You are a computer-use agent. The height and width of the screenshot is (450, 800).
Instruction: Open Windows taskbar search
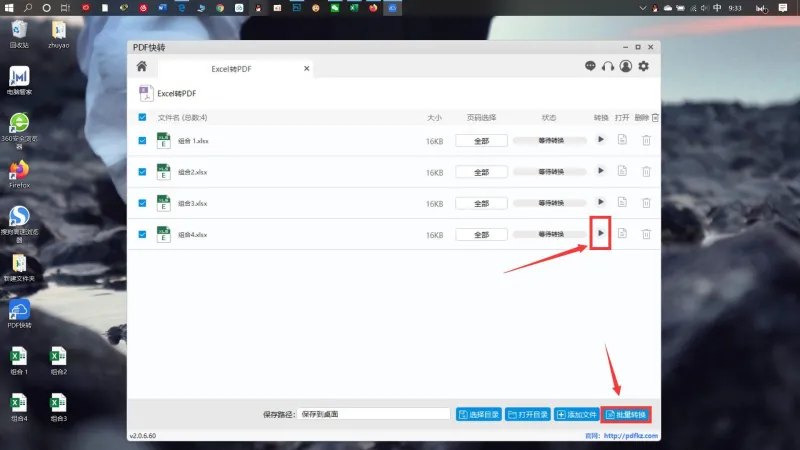click(28, 8)
